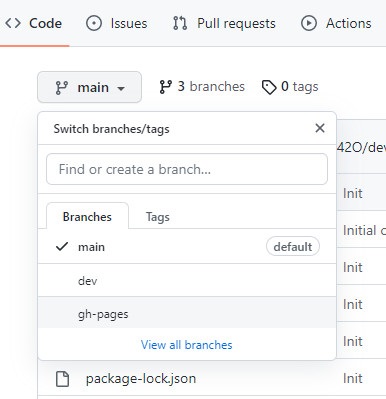386x399 pixels.
Task: Click the Pull requests icon
Action: 180,23
